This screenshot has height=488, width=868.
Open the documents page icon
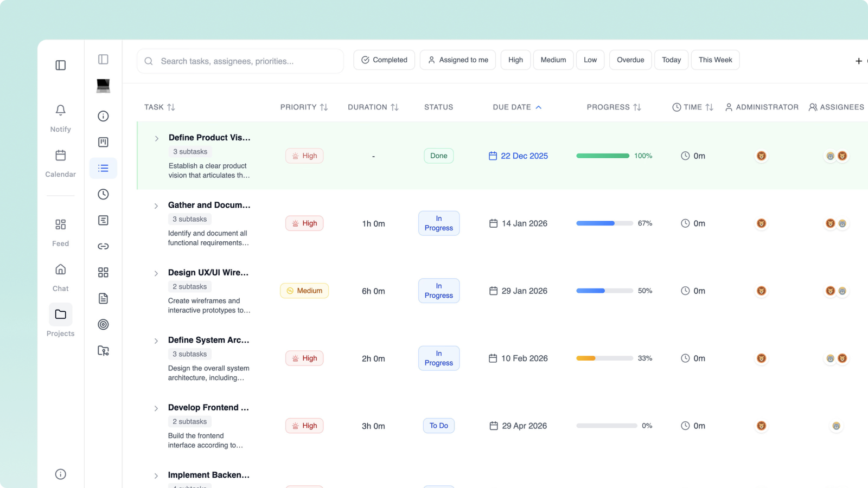103,298
